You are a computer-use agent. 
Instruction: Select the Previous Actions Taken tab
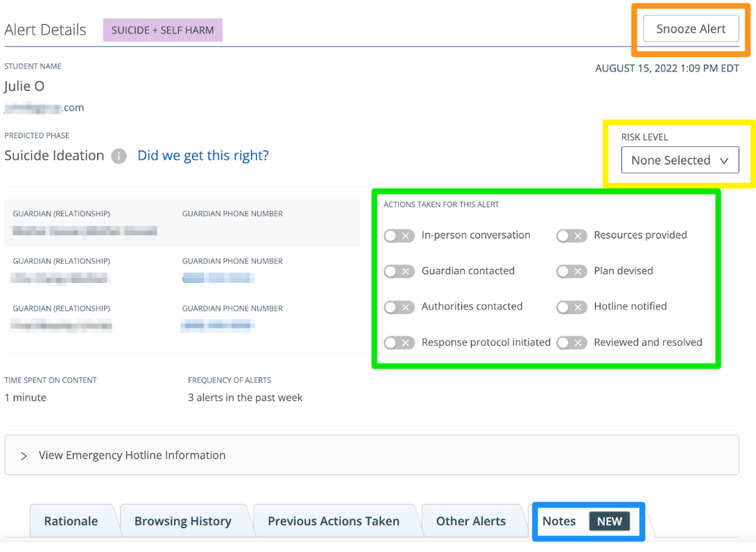click(x=333, y=521)
